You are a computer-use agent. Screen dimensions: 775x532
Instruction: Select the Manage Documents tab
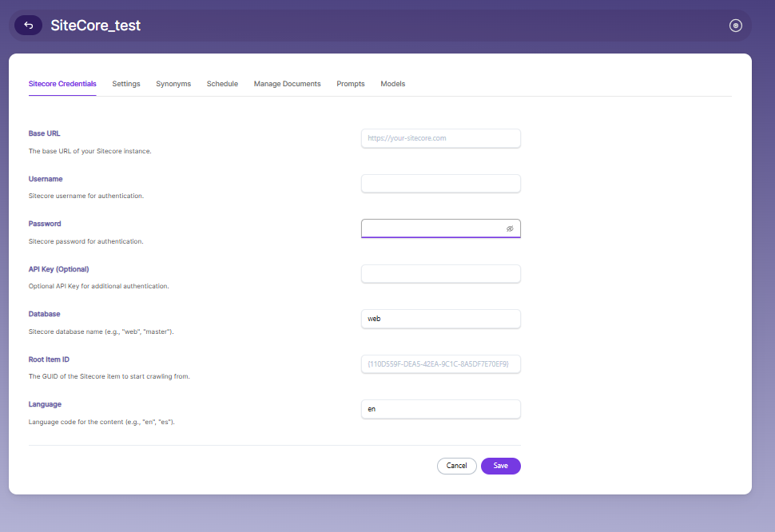(287, 84)
